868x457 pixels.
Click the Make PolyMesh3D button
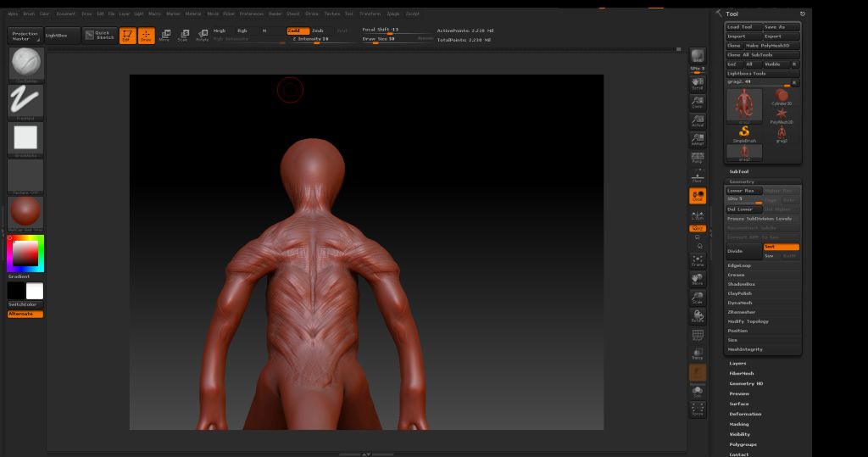tap(771, 46)
